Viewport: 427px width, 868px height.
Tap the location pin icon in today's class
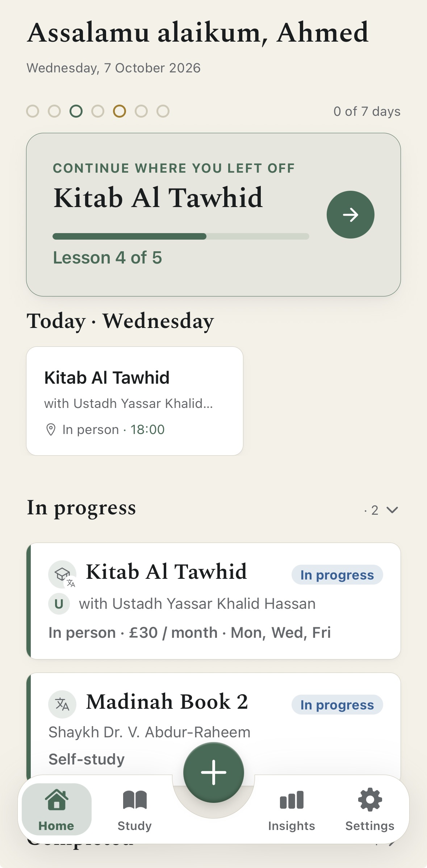click(51, 430)
